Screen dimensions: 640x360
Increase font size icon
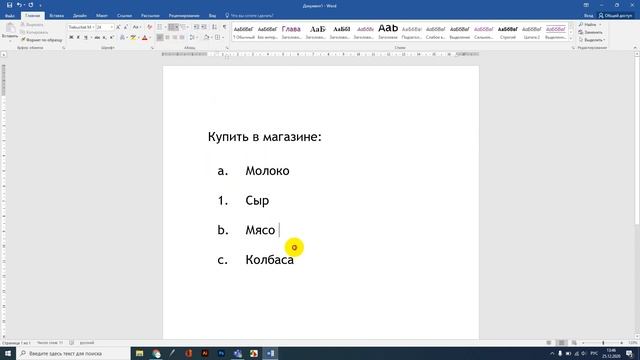[118, 27]
